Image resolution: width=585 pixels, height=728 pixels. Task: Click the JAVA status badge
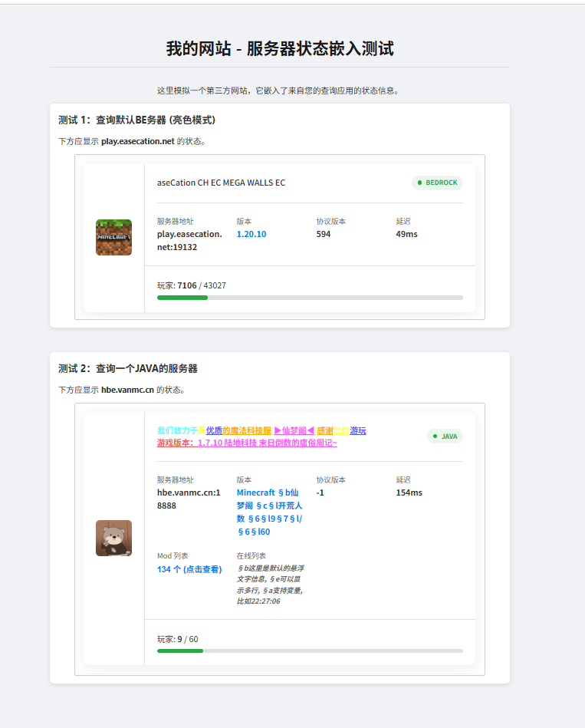click(445, 436)
